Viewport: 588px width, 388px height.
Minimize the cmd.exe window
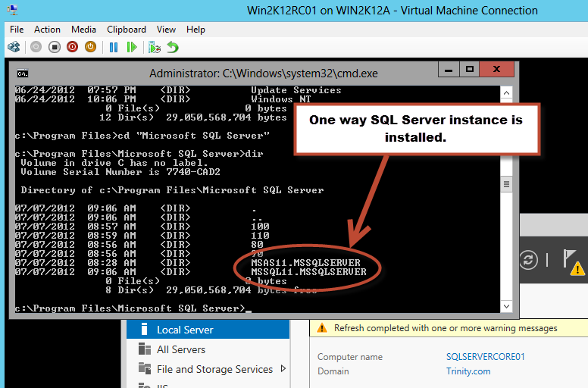point(449,70)
